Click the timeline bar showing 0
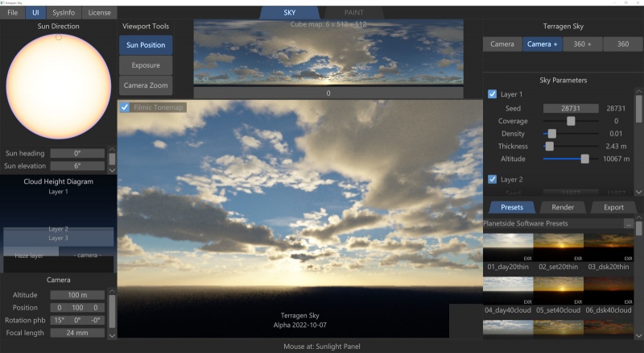This screenshot has height=353, width=644. pyautogui.click(x=328, y=93)
